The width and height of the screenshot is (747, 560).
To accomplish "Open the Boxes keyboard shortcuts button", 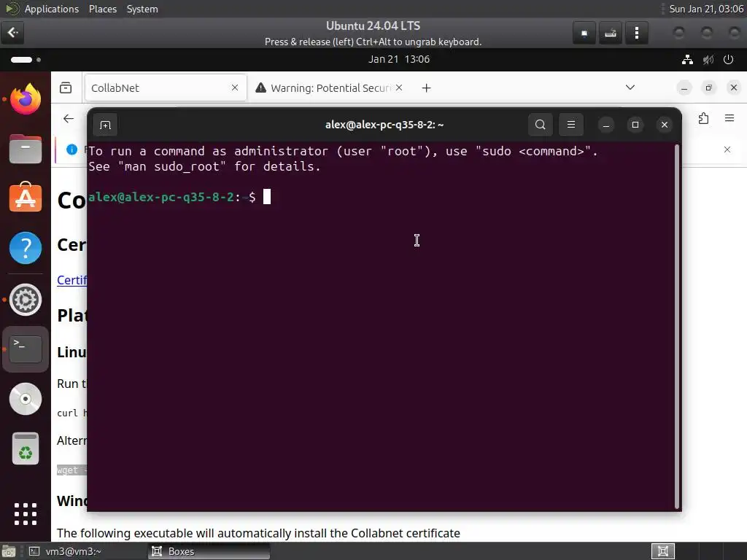I will point(611,34).
